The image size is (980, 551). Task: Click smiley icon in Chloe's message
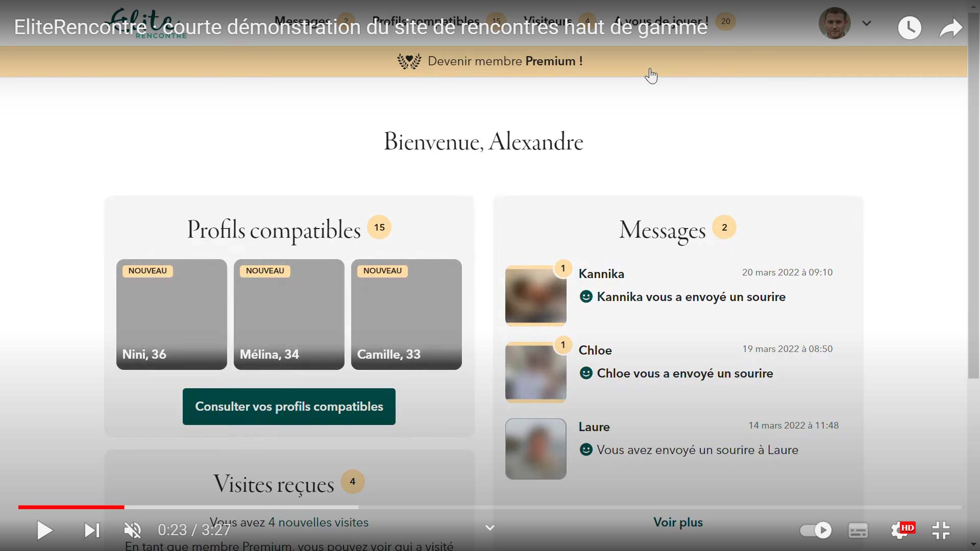tap(586, 373)
